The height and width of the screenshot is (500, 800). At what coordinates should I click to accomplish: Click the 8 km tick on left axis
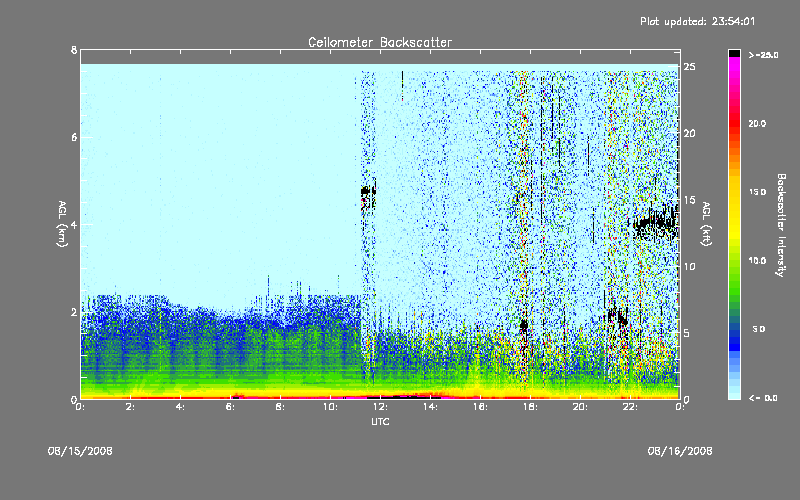click(x=74, y=50)
